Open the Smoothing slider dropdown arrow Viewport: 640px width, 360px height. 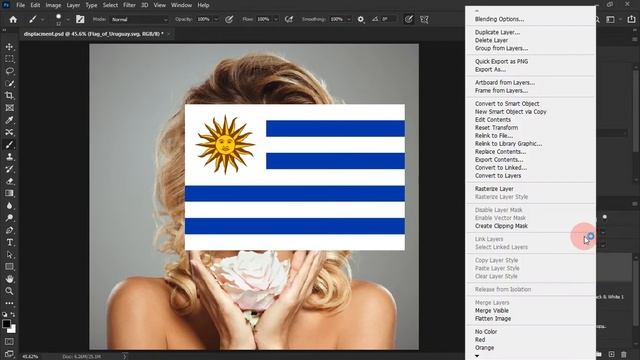[x=349, y=19]
